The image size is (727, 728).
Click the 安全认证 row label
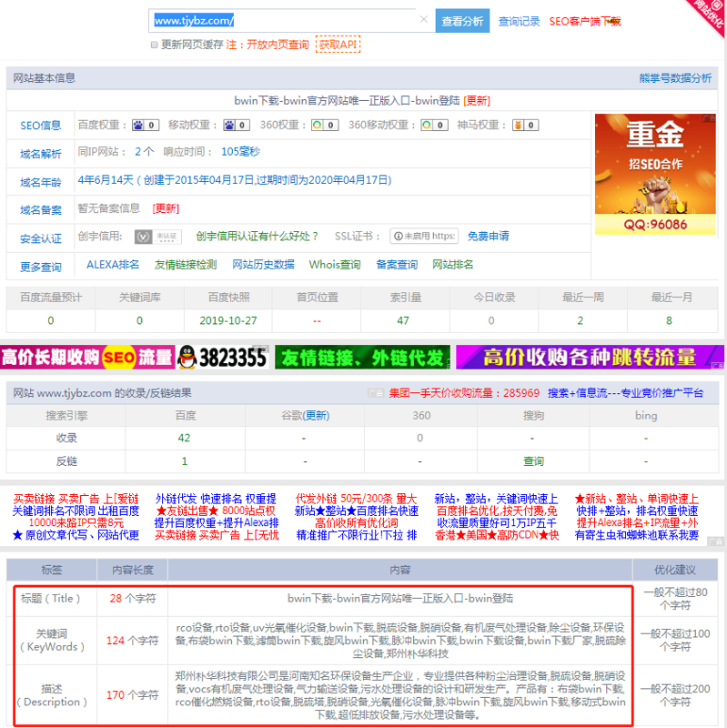point(40,238)
